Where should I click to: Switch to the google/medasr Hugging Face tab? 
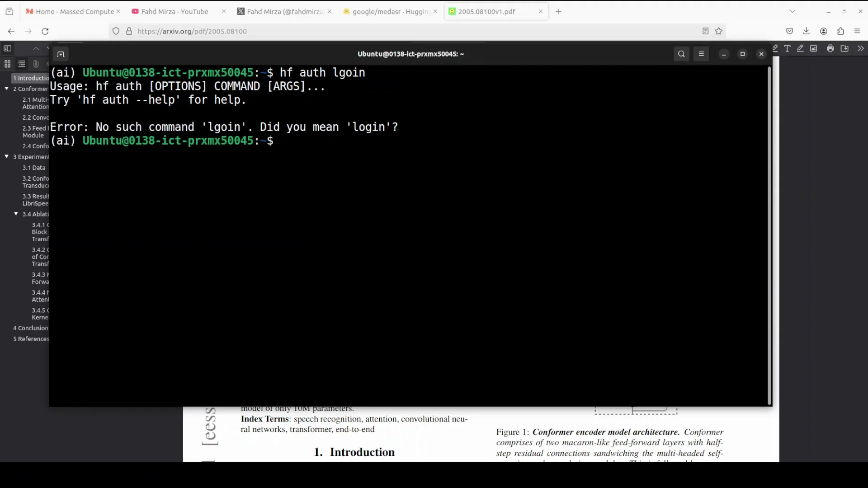[x=390, y=12]
